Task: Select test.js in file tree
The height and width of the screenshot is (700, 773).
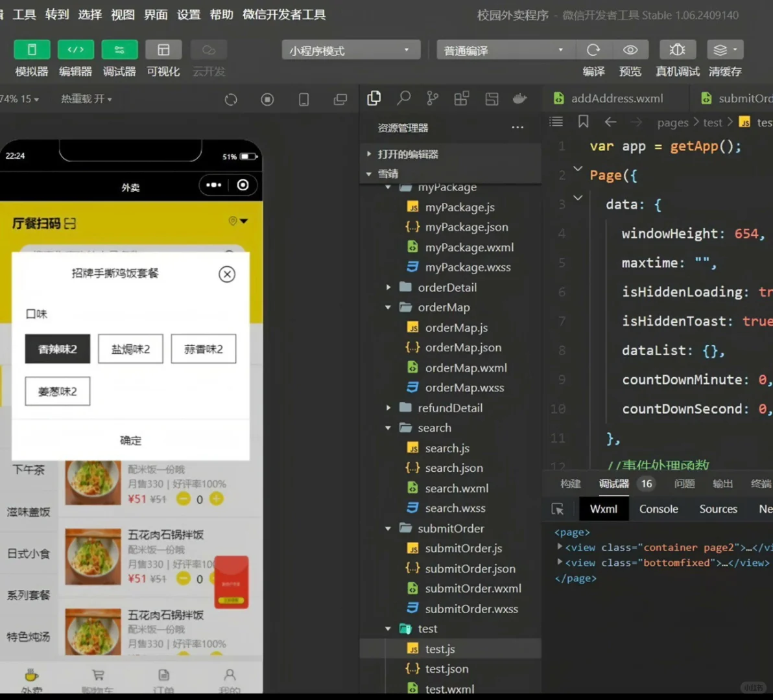Action: pos(450,649)
